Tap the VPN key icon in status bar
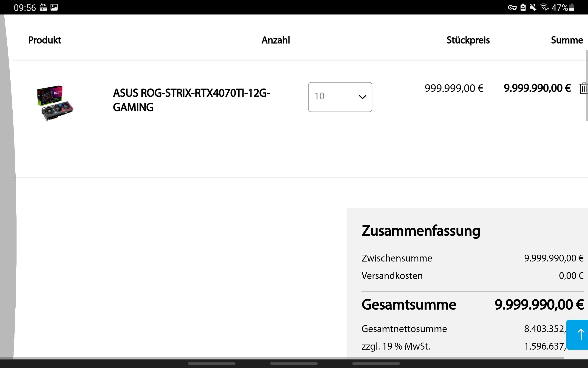 pyautogui.click(x=512, y=8)
